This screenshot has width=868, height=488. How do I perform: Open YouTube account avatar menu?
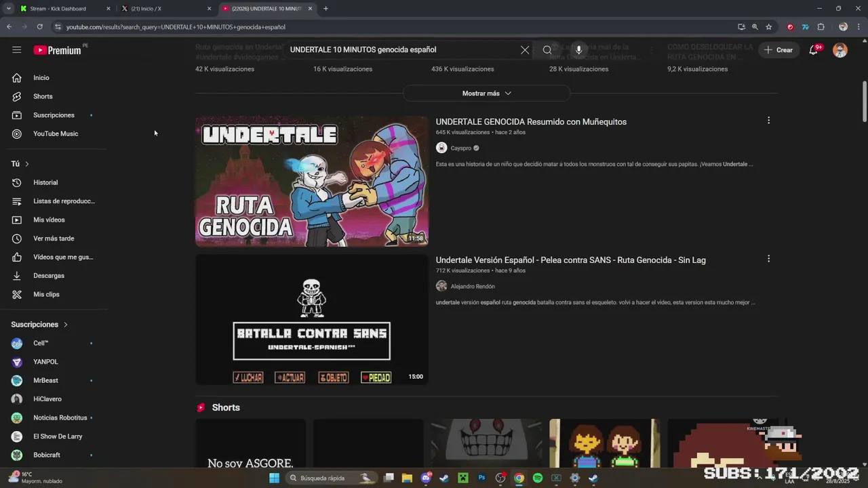pyautogui.click(x=840, y=50)
